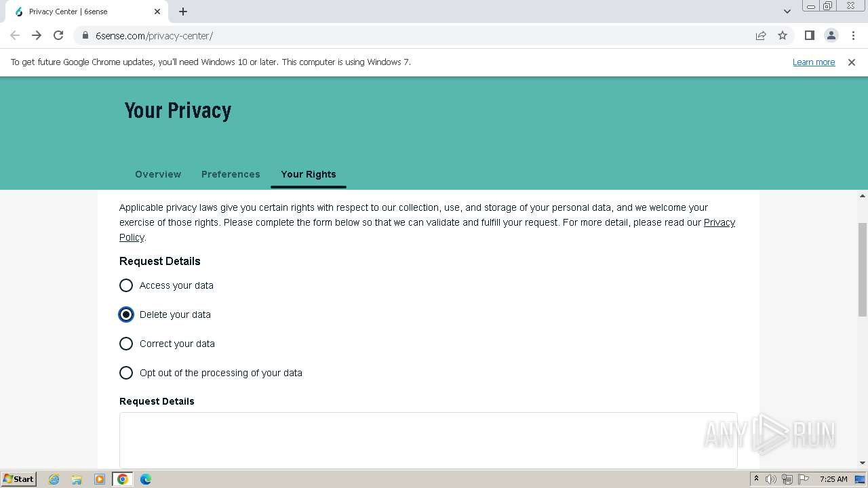This screenshot has width=868, height=488.
Task: Click first Request Details heading above radios
Action: (x=160, y=261)
